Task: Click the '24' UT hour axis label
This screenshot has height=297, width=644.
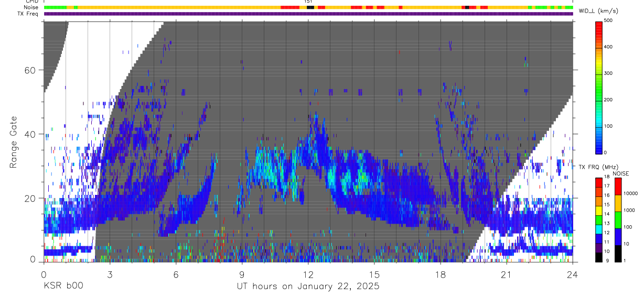Action: tap(573, 274)
